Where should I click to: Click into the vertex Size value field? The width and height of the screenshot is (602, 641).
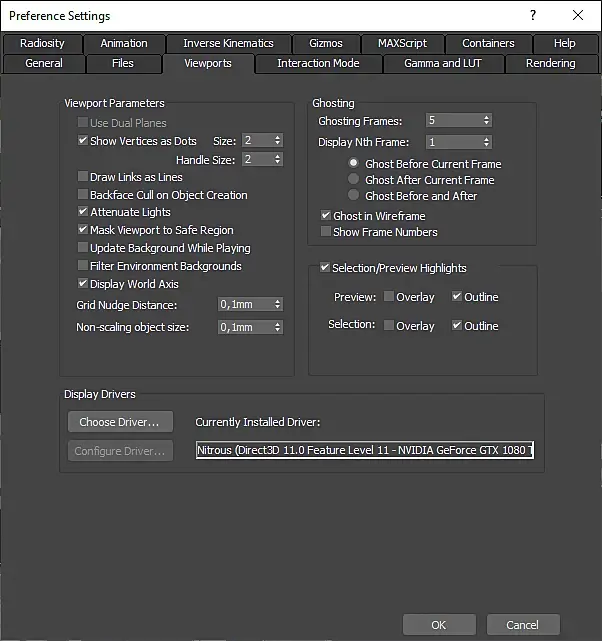pos(258,141)
